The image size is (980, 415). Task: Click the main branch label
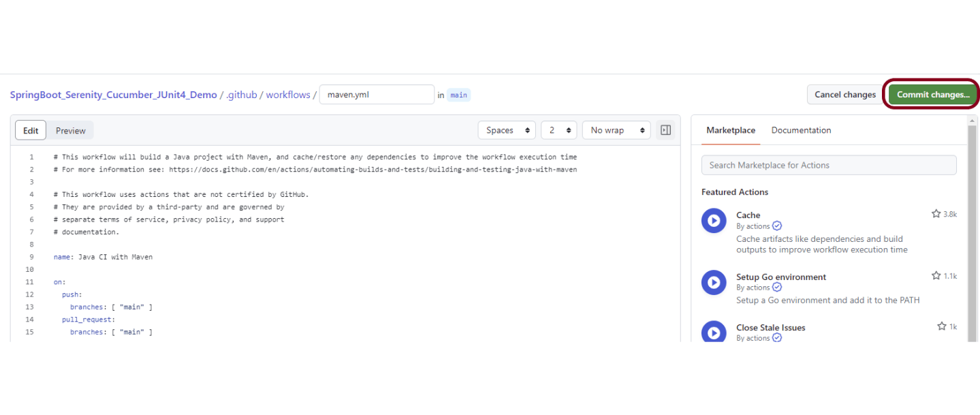[459, 95]
